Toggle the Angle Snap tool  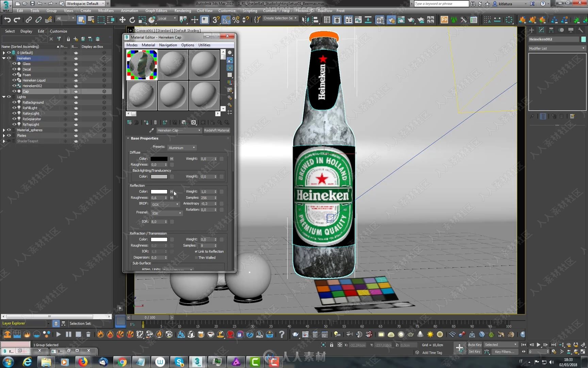tap(226, 20)
